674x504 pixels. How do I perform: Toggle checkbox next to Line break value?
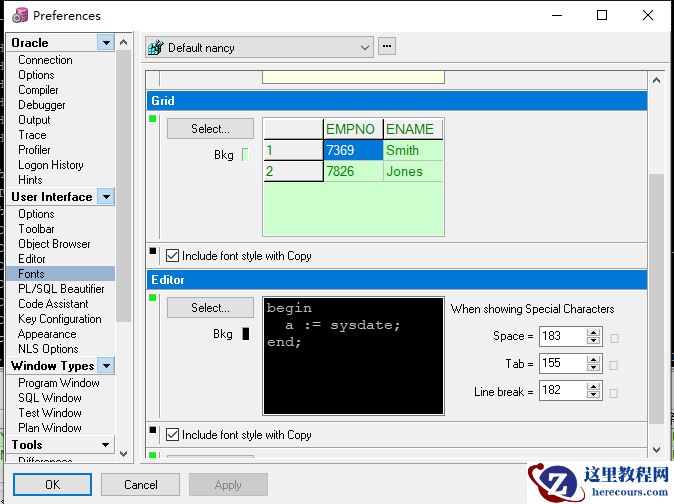614,393
